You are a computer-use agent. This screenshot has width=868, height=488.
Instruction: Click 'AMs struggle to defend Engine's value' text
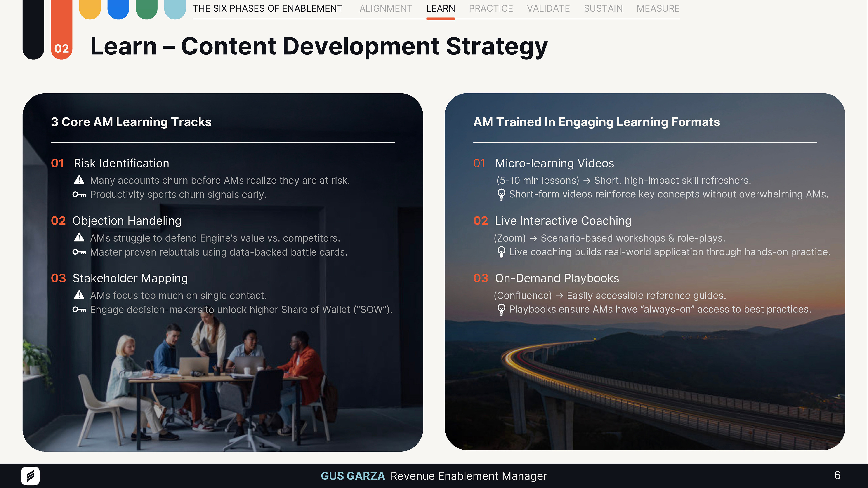click(215, 238)
